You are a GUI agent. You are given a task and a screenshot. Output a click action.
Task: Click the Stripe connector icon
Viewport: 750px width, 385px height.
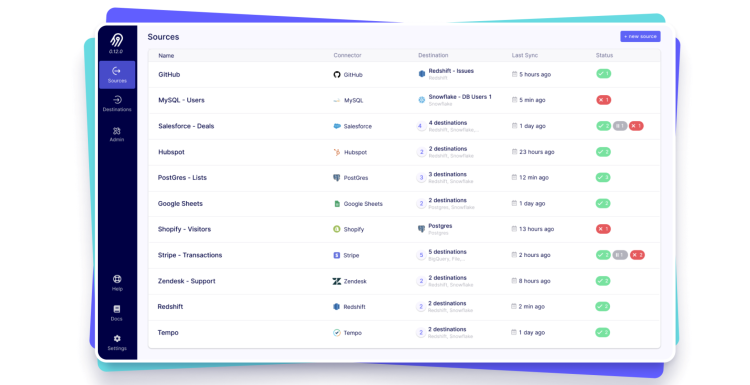pyautogui.click(x=337, y=255)
